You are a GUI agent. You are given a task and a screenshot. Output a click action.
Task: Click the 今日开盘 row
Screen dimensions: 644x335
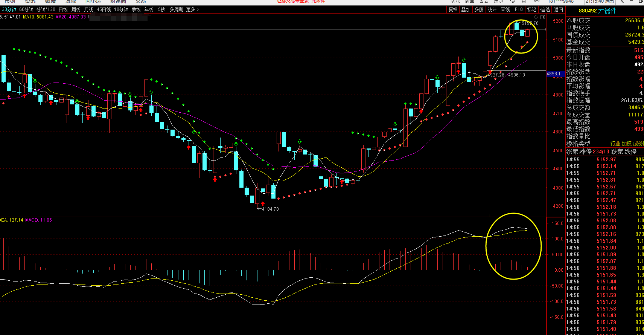(604, 57)
